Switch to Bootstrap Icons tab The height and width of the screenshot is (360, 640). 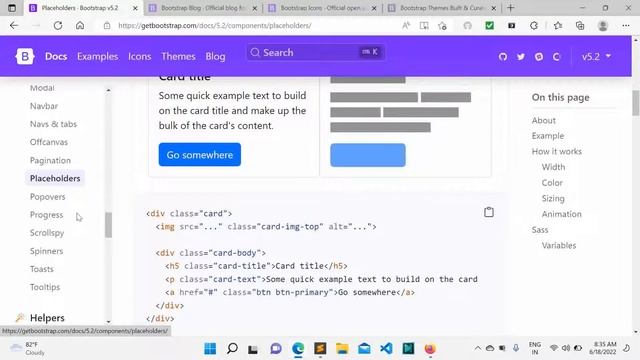tap(322, 8)
